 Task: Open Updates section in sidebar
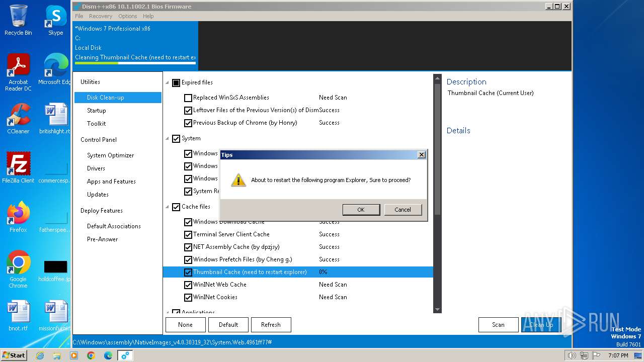[x=98, y=195]
